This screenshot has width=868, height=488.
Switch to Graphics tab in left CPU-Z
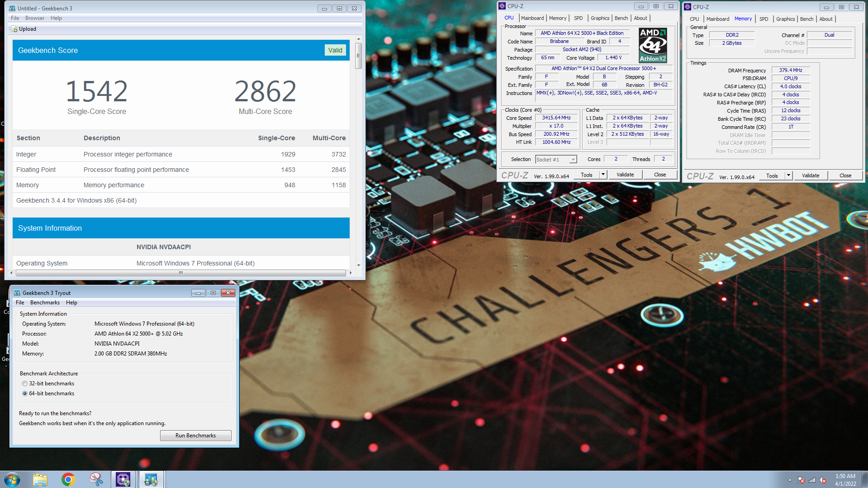tap(600, 18)
